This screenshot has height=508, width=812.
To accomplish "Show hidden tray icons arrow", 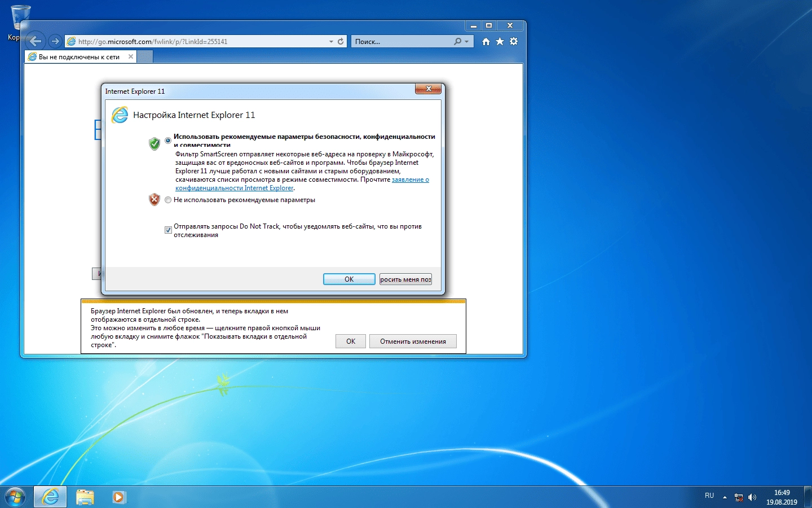I will (725, 497).
